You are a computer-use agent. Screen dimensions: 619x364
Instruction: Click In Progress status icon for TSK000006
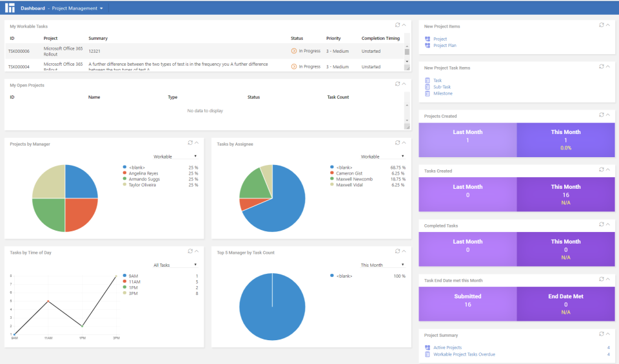[x=294, y=51]
